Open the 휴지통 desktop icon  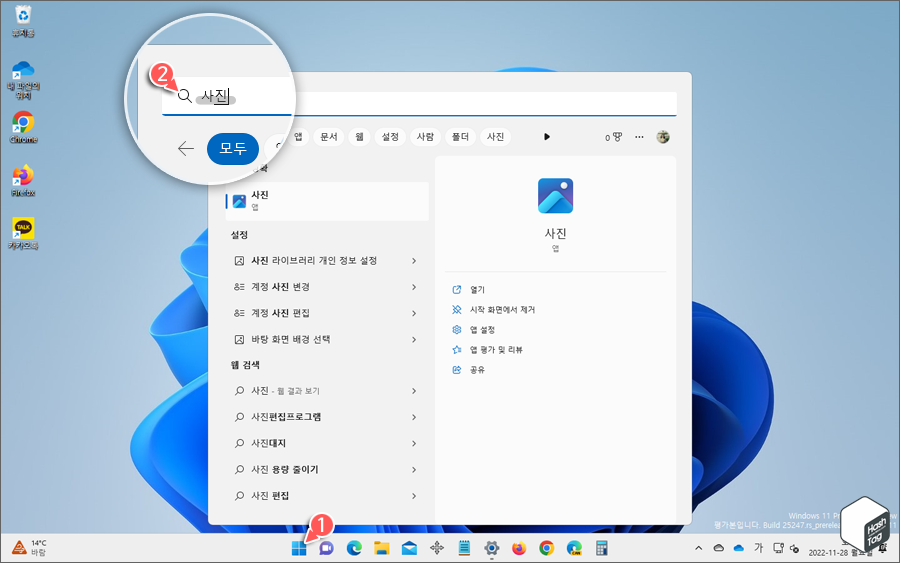coord(23,21)
